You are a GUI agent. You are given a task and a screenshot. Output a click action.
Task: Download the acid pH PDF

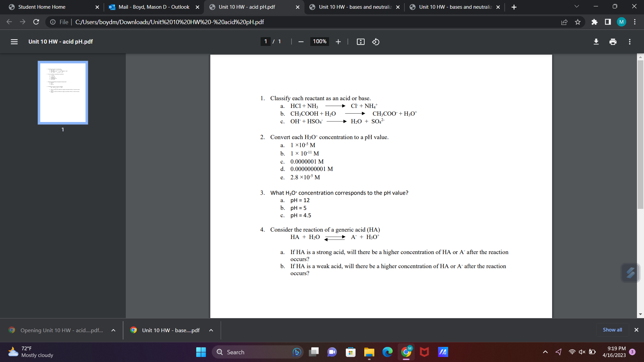click(596, 42)
